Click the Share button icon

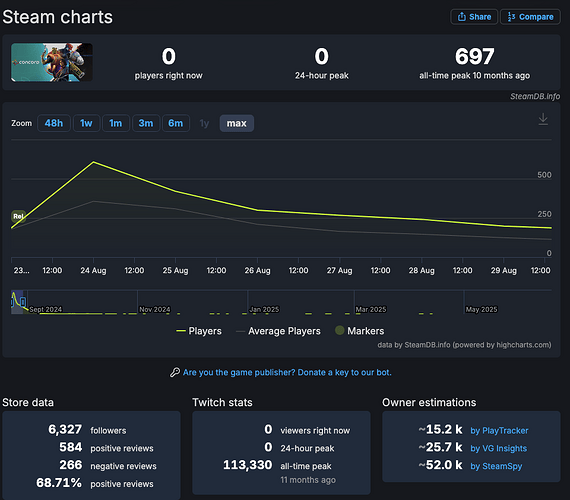pos(461,17)
